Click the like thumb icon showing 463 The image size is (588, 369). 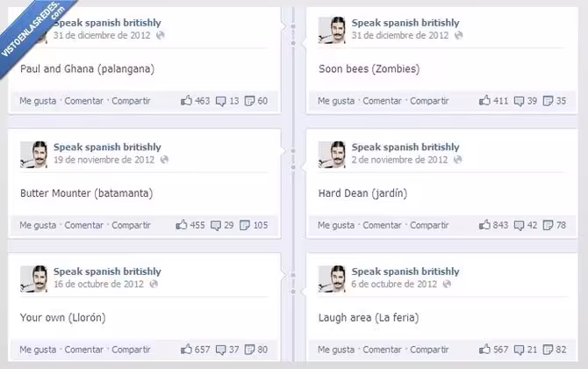tap(186, 100)
